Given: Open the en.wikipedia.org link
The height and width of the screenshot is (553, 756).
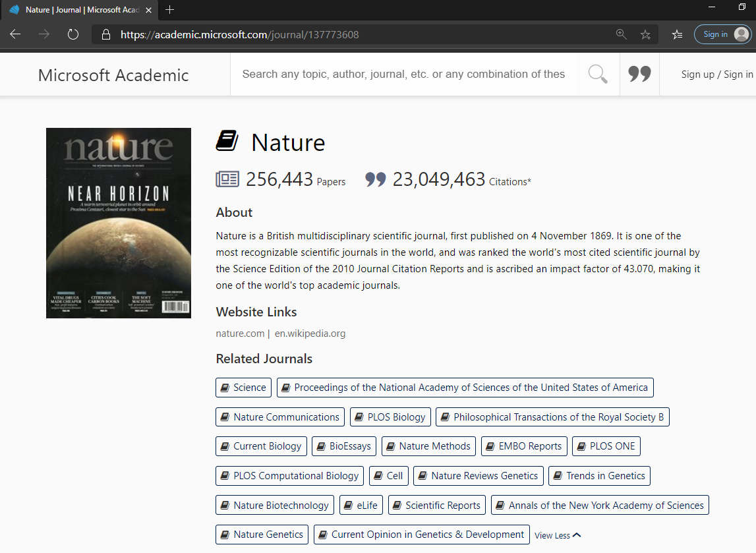Looking at the screenshot, I should pyautogui.click(x=310, y=334).
